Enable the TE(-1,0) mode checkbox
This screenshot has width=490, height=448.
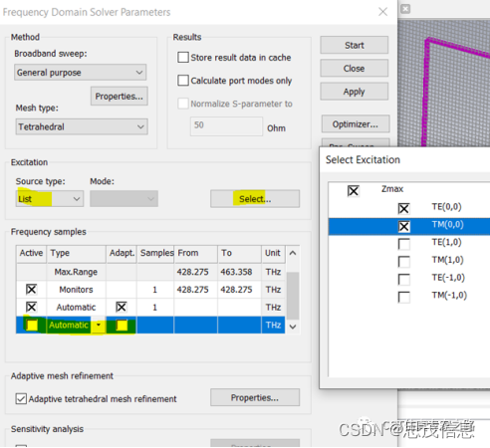404,279
